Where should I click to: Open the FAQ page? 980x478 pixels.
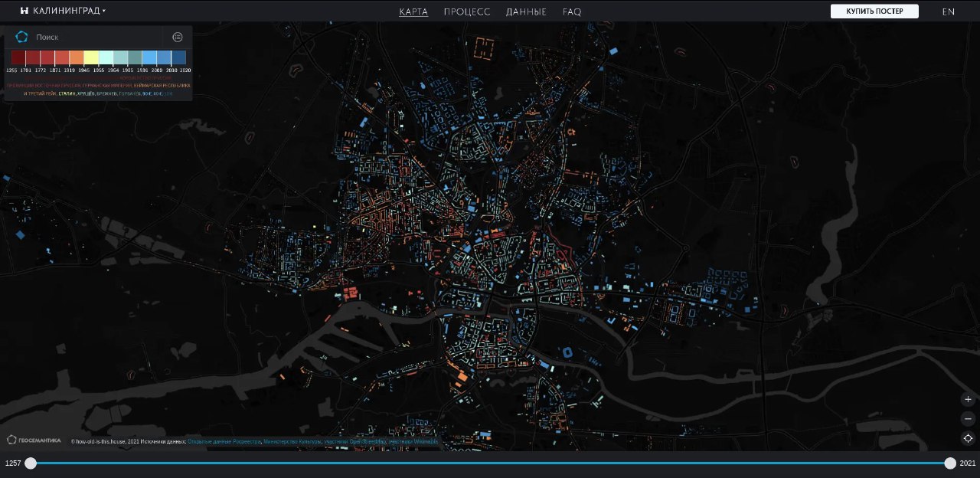[572, 11]
